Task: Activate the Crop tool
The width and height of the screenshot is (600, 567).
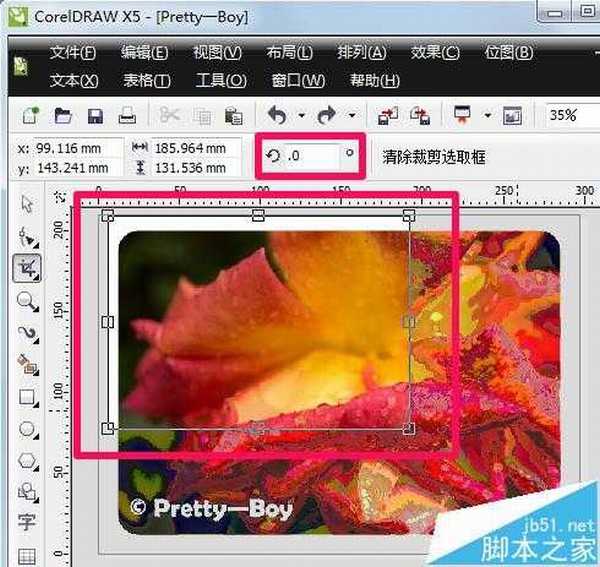Action: click(27, 267)
